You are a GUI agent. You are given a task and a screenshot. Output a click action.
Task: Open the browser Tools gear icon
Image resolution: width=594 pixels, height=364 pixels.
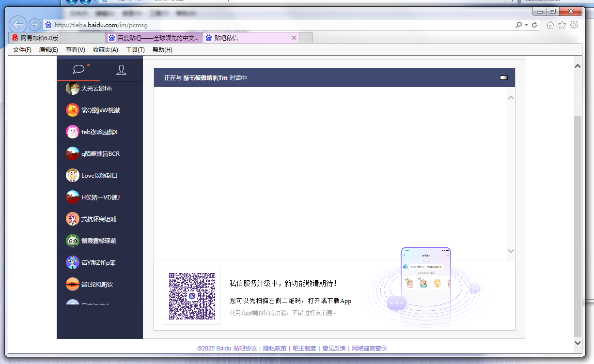click(574, 25)
